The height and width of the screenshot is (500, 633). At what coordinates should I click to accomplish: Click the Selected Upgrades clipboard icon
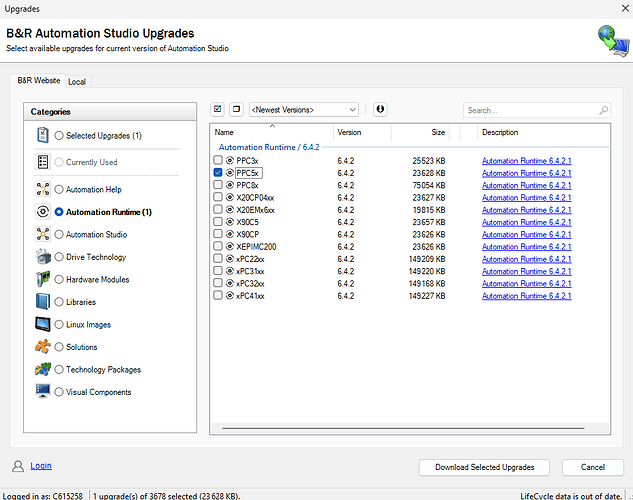(x=43, y=135)
